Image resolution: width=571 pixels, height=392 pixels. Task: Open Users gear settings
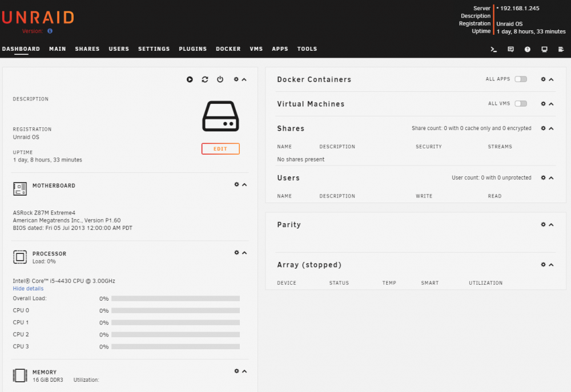pos(543,177)
